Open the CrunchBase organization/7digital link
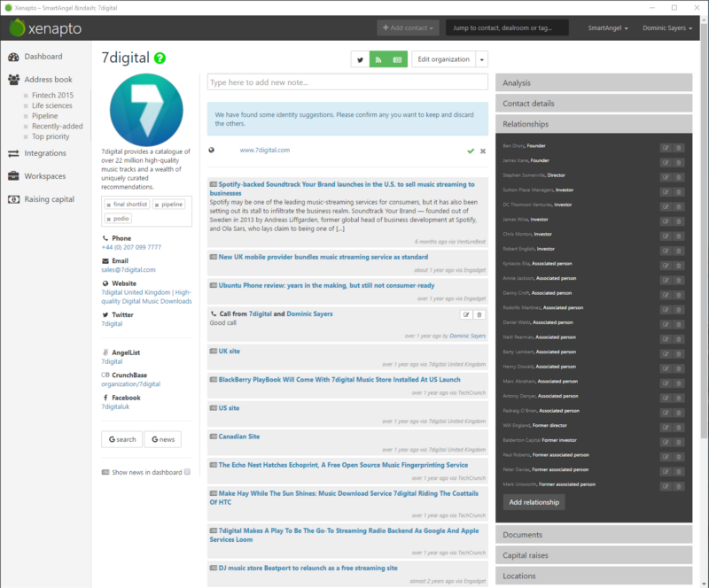The height and width of the screenshot is (588, 709). coord(130,384)
